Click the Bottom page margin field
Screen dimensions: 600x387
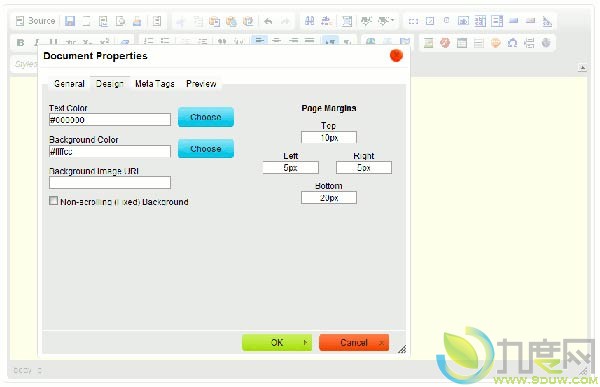tap(329, 198)
